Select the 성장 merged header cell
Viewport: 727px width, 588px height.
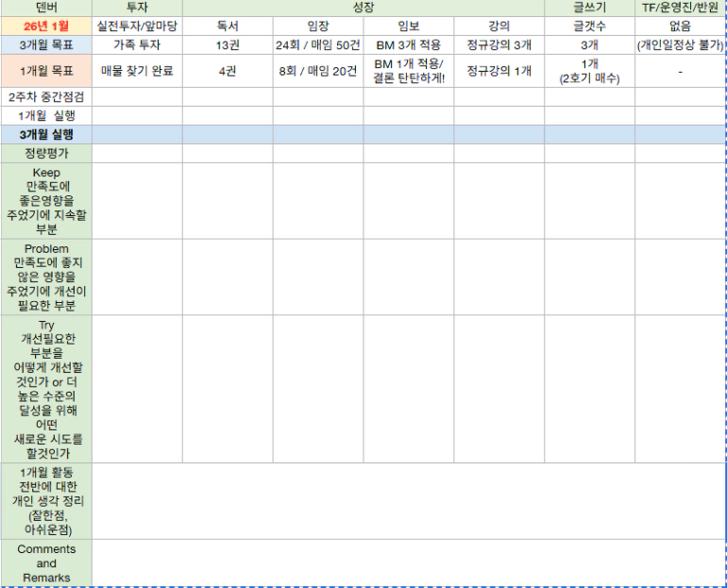pyautogui.click(x=363, y=8)
